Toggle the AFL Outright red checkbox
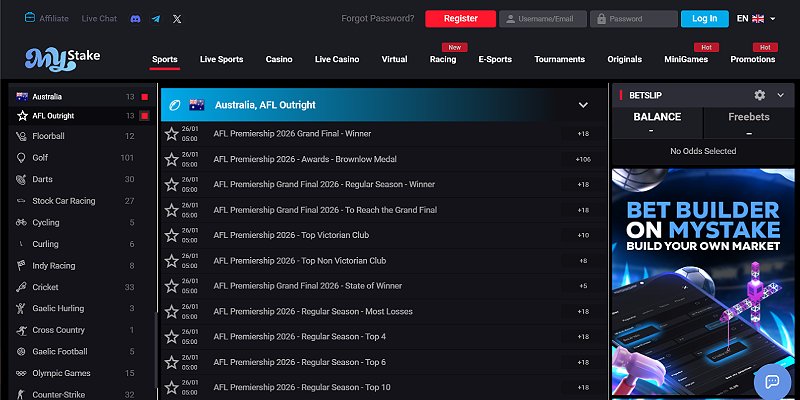This screenshot has height=400, width=800. point(145,116)
